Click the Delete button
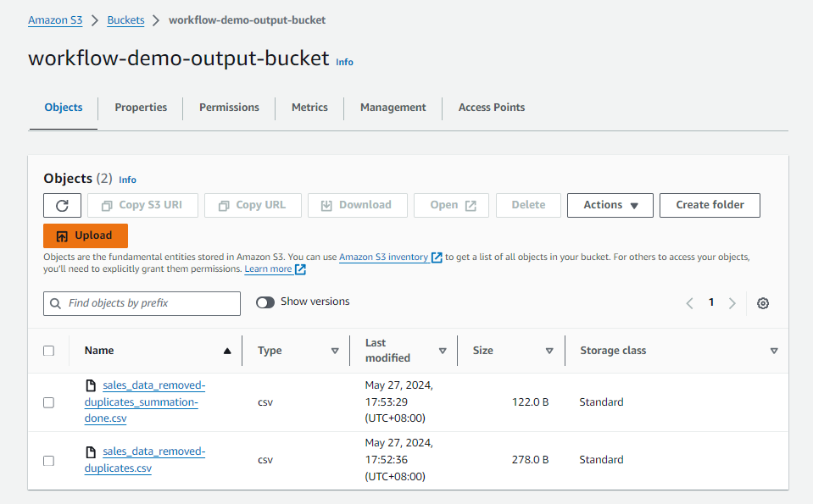 528,205
